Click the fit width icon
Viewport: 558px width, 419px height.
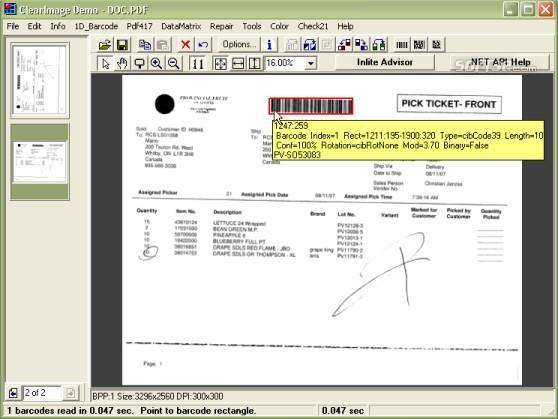[238, 64]
